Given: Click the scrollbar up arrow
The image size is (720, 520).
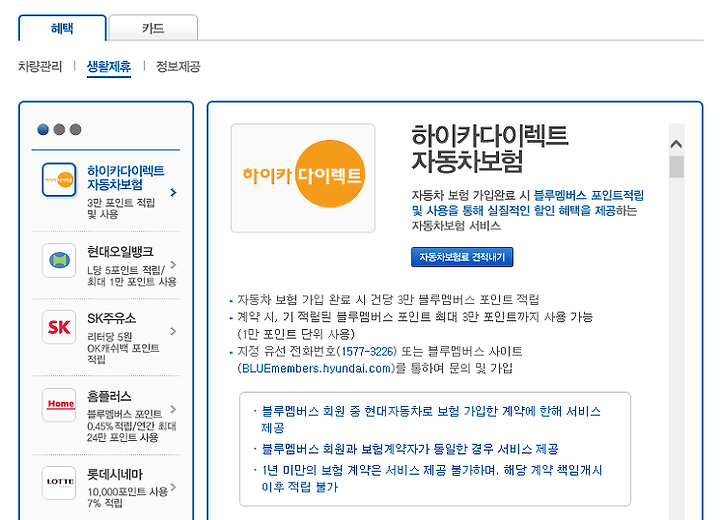Looking at the screenshot, I should click(x=676, y=144).
